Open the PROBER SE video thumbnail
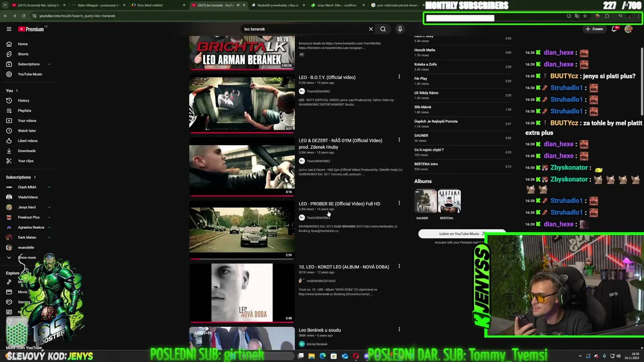The height and width of the screenshot is (362, 644). 242,230
